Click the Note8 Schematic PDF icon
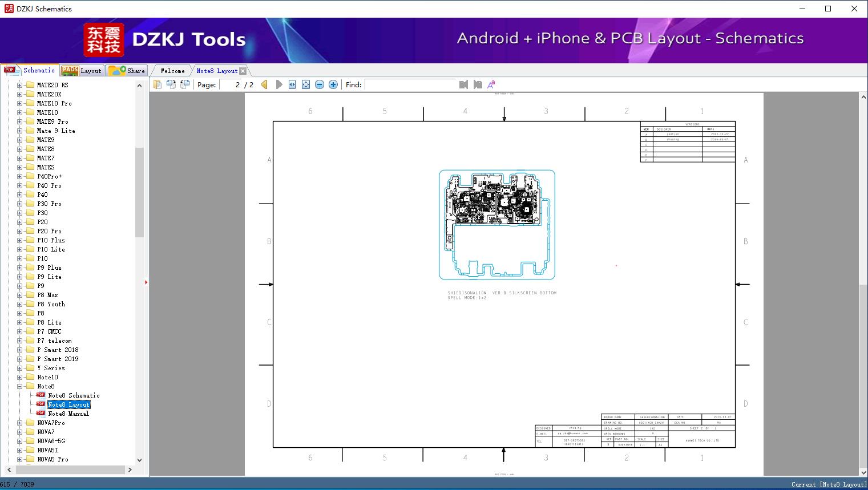 coord(41,395)
